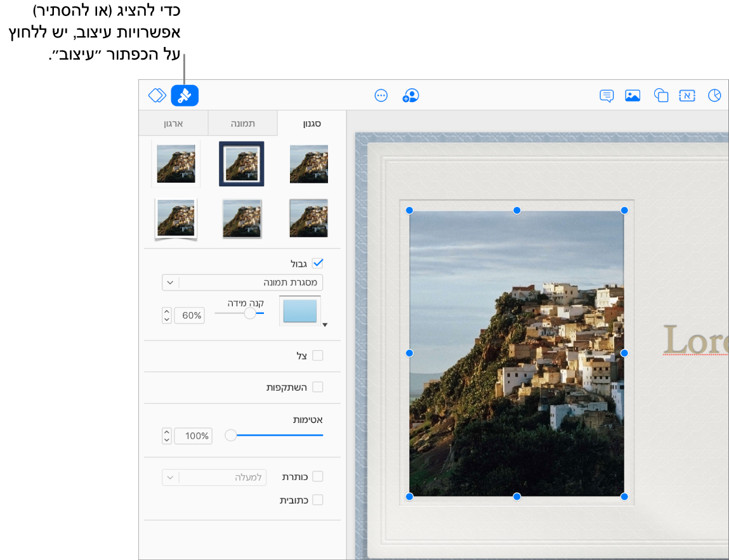The image size is (729, 560).
Task: Open the picture frame style swatch popup
Action: (301, 311)
